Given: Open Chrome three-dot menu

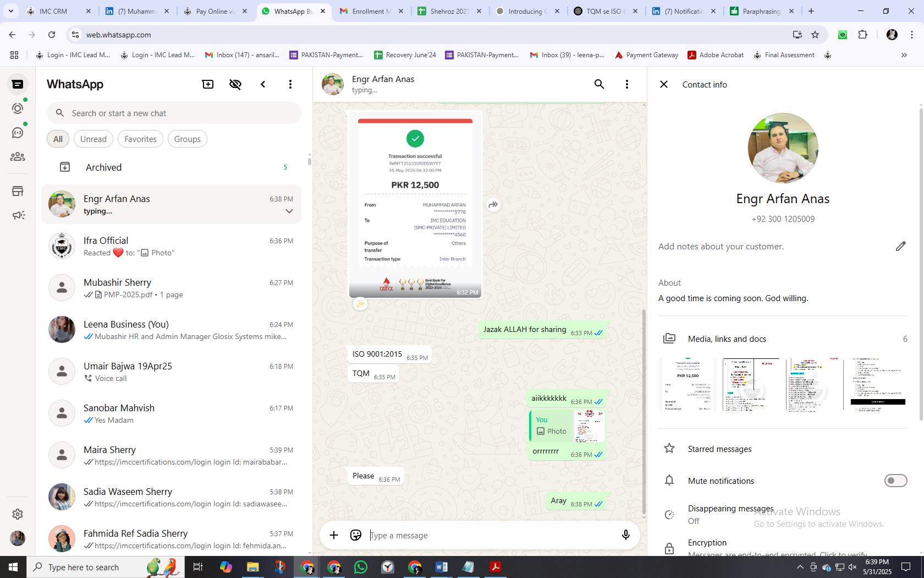Looking at the screenshot, I should 912,35.
